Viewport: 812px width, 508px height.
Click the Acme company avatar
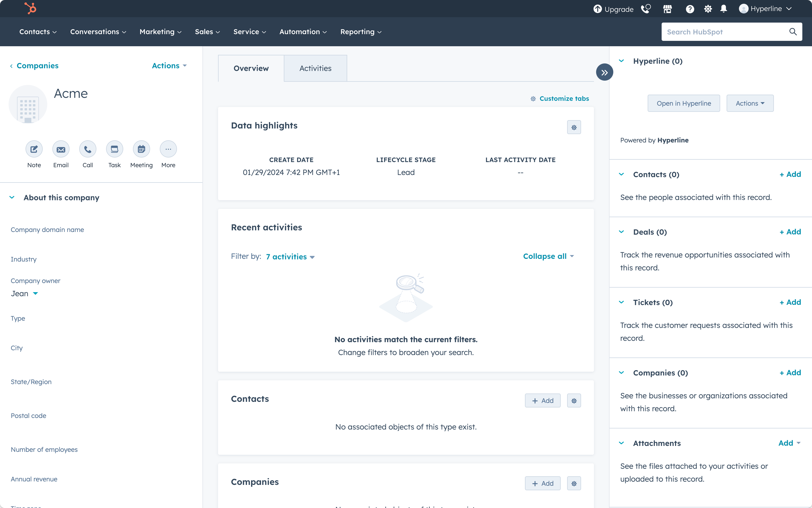tap(28, 104)
